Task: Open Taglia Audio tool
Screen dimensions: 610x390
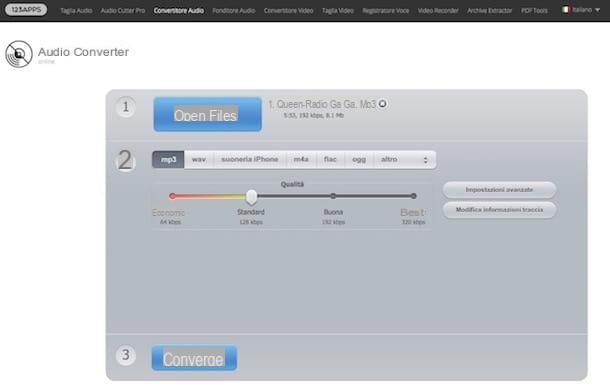Action: click(x=76, y=11)
